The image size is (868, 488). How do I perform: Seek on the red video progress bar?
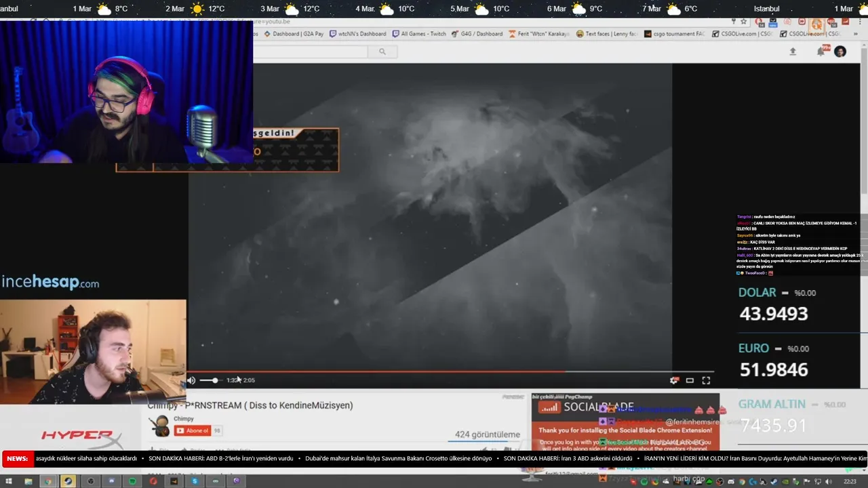point(450,371)
